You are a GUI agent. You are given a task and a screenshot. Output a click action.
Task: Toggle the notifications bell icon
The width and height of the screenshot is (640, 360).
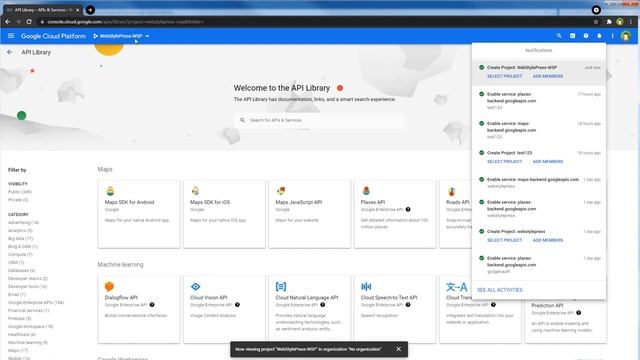tap(599, 36)
